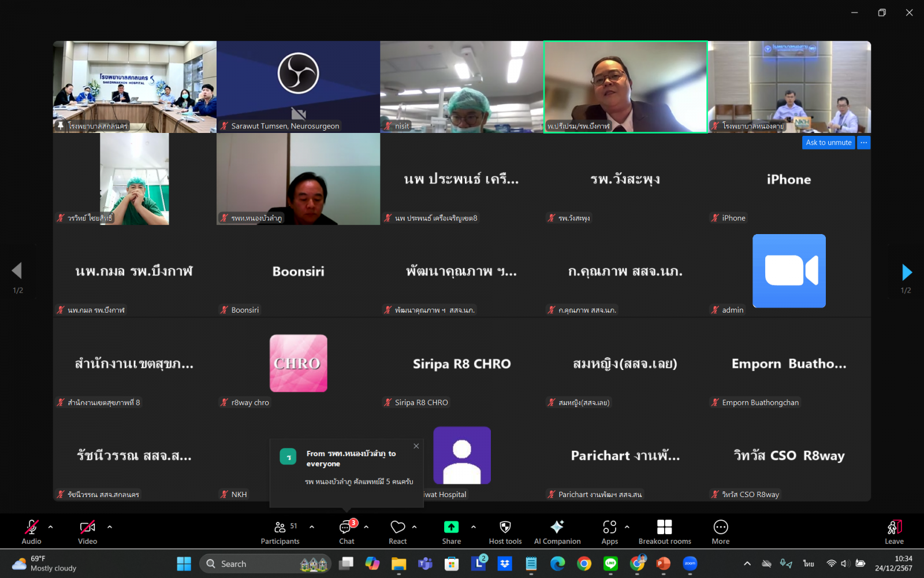Image resolution: width=924 pixels, height=578 pixels.
Task: Open clock and date 10:34 panel
Action: click(893, 564)
